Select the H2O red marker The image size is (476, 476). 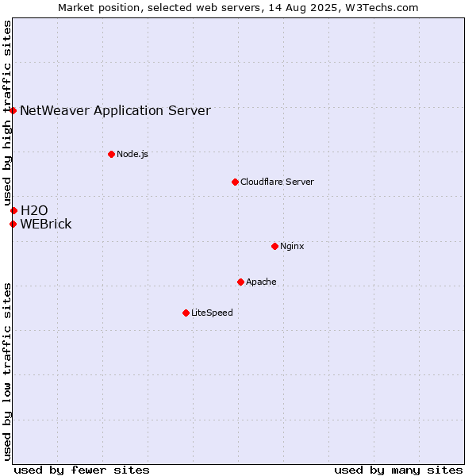(x=13, y=210)
